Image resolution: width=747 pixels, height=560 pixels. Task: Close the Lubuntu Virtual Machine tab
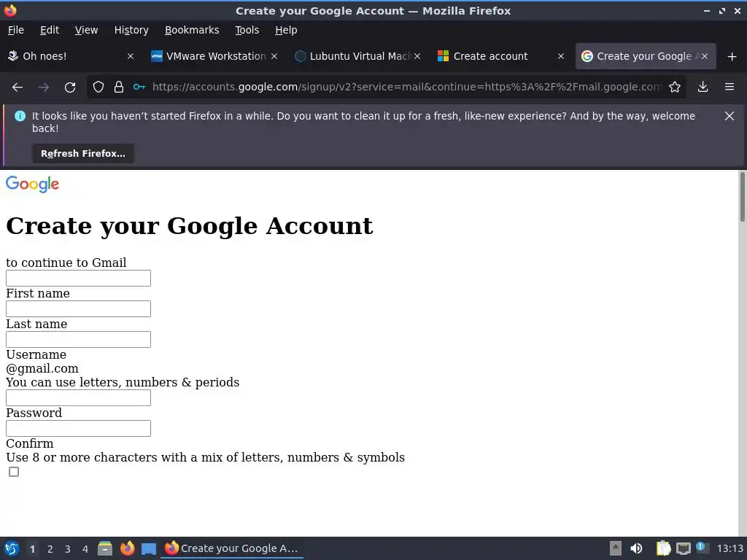click(x=417, y=56)
